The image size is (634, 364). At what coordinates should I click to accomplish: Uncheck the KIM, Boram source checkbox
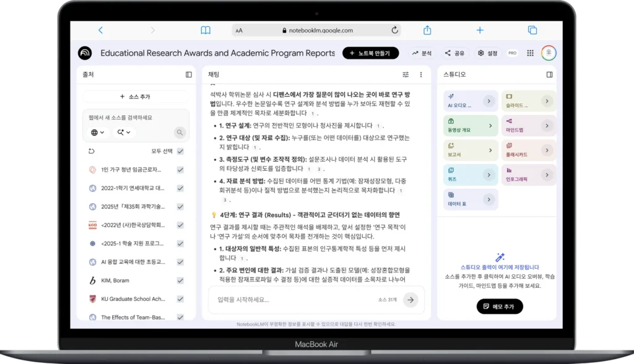pos(180,280)
